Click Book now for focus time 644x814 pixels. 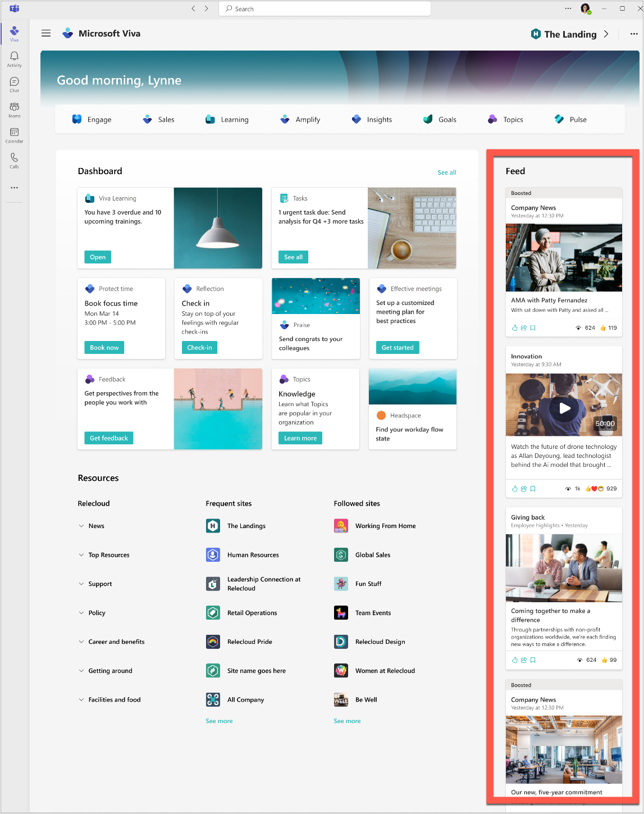(x=104, y=347)
